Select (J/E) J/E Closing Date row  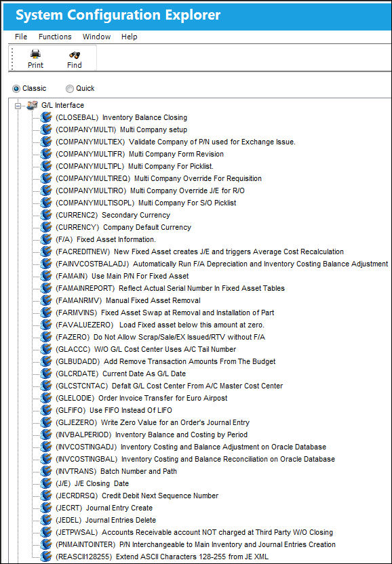point(92,484)
